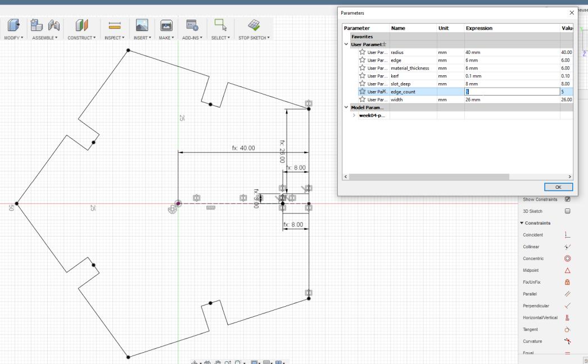Click the radius expression 40 mm cell

point(512,52)
